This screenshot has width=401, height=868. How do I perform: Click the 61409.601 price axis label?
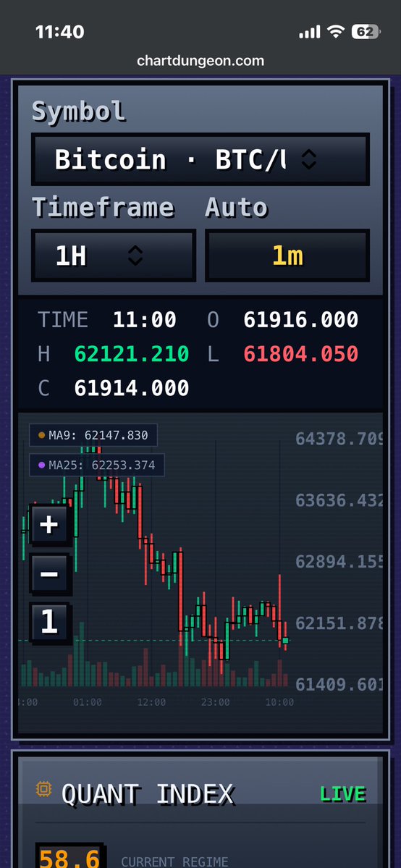tap(339, 685)
